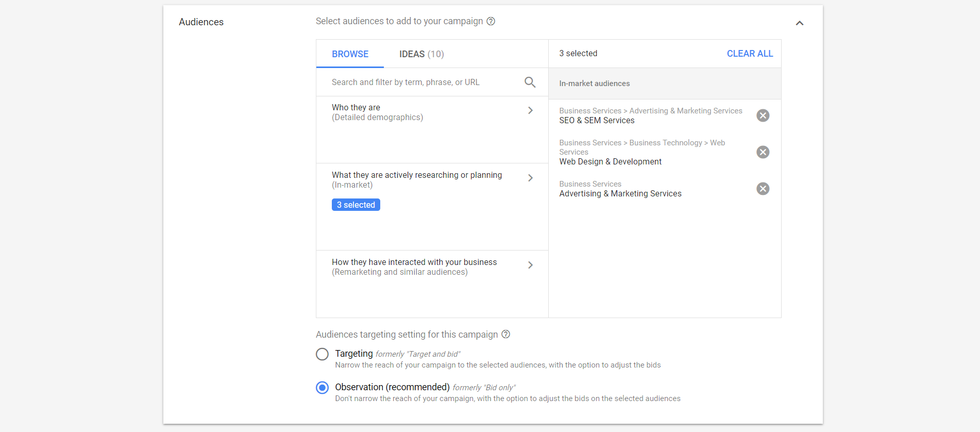
Task: Expand Remarketing and similar audiences arrow
Action: [530, 265]
